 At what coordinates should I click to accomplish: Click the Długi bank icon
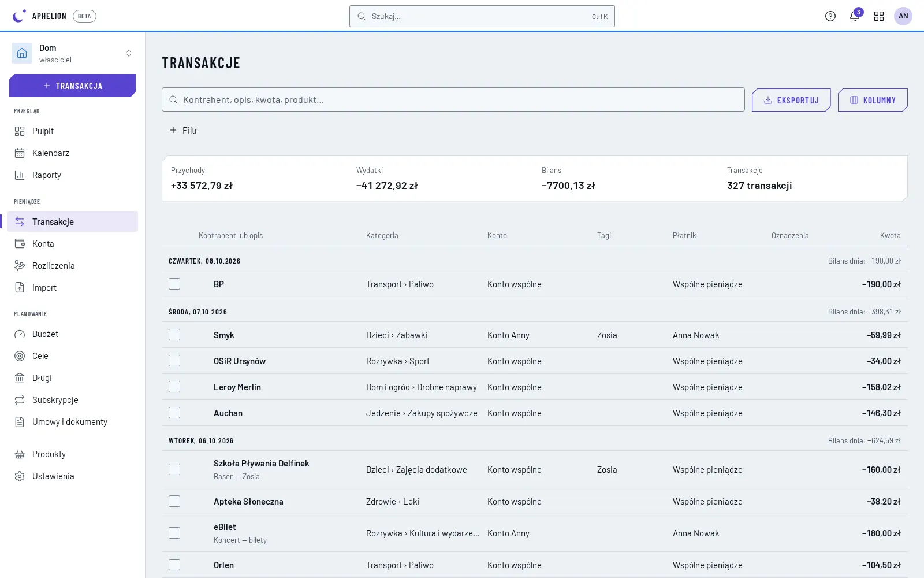[20, 378]
